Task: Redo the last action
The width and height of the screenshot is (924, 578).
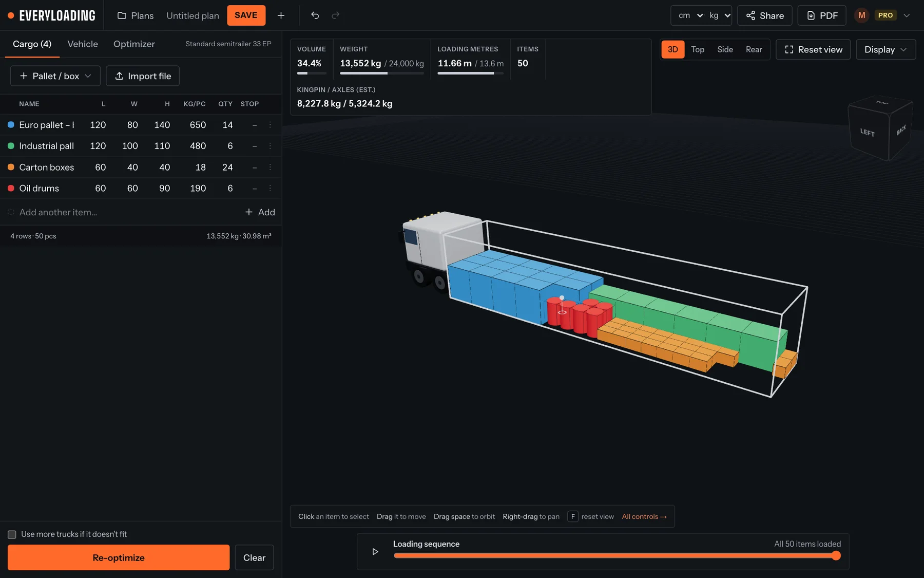Action: click(335, 15)
